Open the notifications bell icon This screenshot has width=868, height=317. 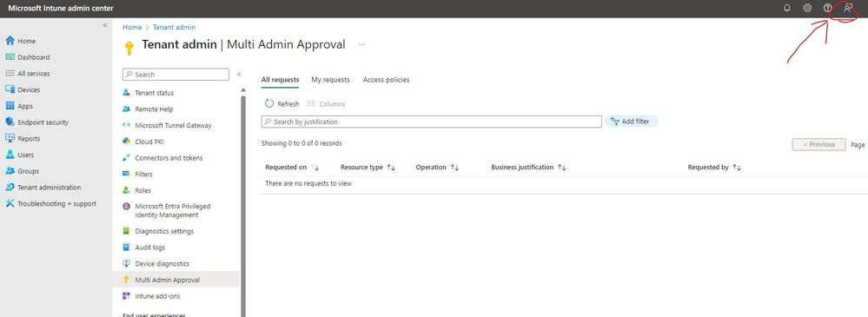[787, 8]
